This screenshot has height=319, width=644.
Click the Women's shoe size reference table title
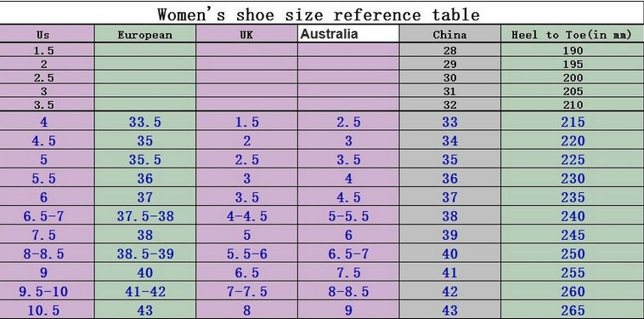tap(319, 14)
